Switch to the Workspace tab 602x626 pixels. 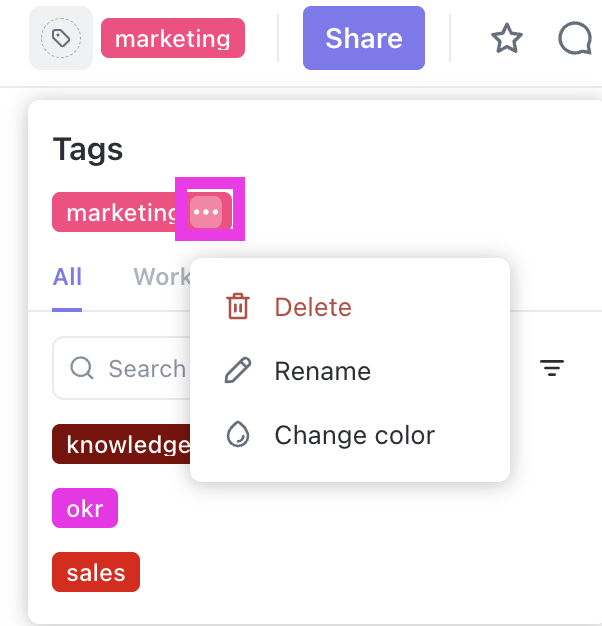point(161,277)
